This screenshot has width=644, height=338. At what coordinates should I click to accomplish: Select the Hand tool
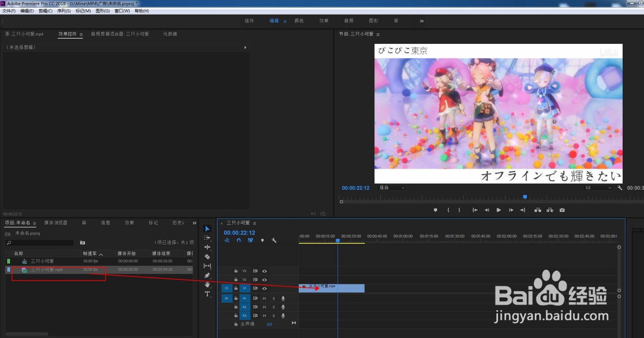[207, 284]
